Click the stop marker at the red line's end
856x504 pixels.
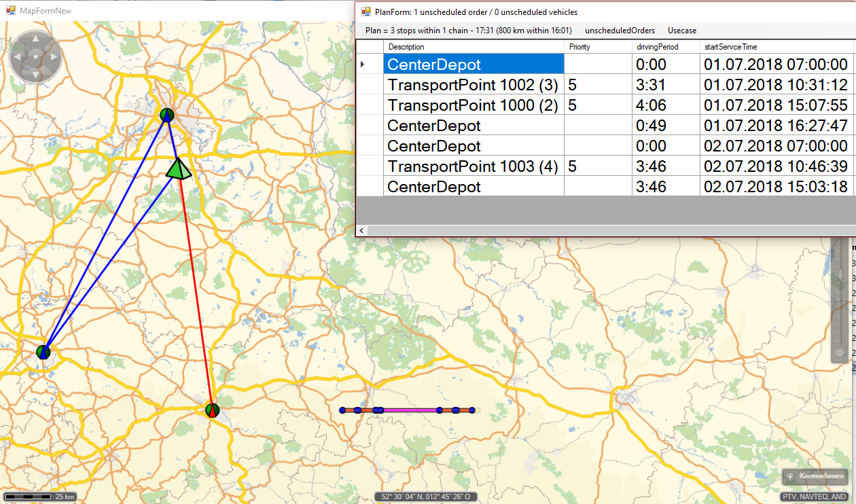pos(213,410)
